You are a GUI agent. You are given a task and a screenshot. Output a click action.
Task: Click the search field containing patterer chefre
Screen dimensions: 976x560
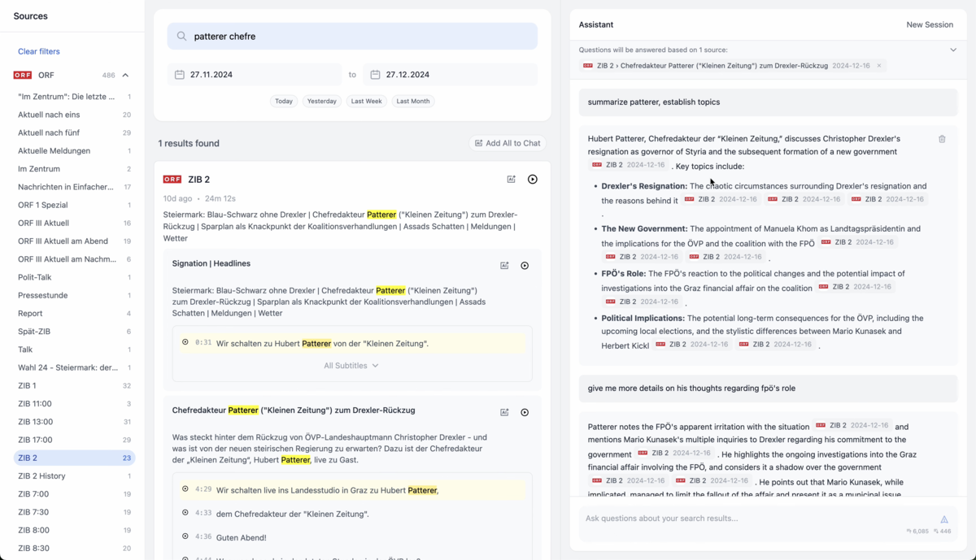click(x=352, y=36)
